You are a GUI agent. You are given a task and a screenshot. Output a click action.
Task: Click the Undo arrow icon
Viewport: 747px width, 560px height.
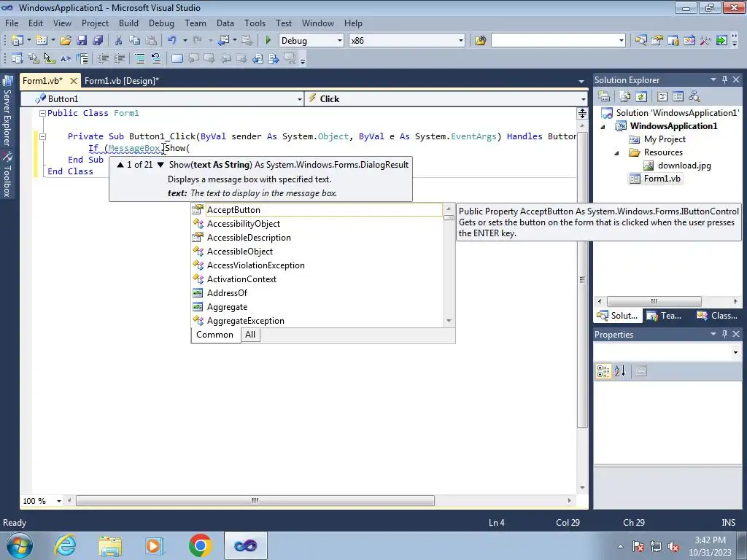(x=172, y=41)
